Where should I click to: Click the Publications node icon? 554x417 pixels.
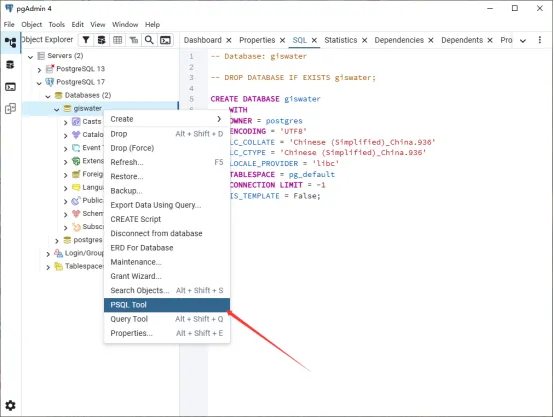point(76,201)
